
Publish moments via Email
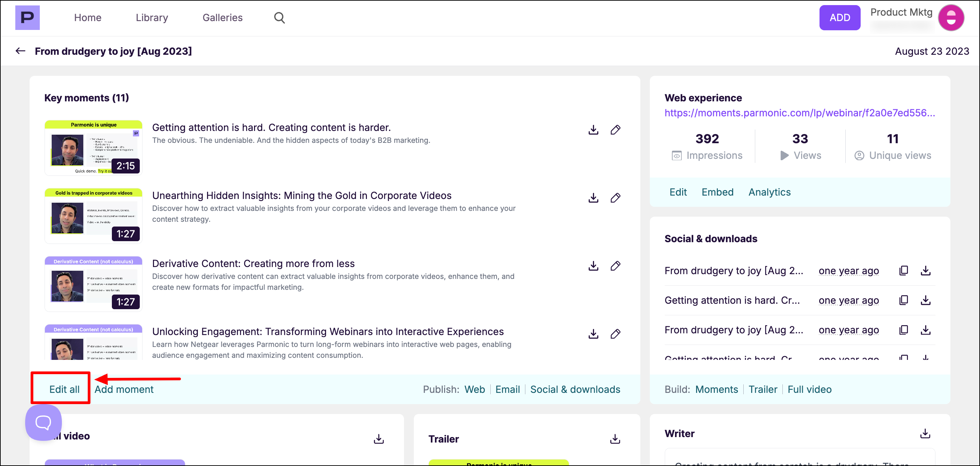[507, 389]
